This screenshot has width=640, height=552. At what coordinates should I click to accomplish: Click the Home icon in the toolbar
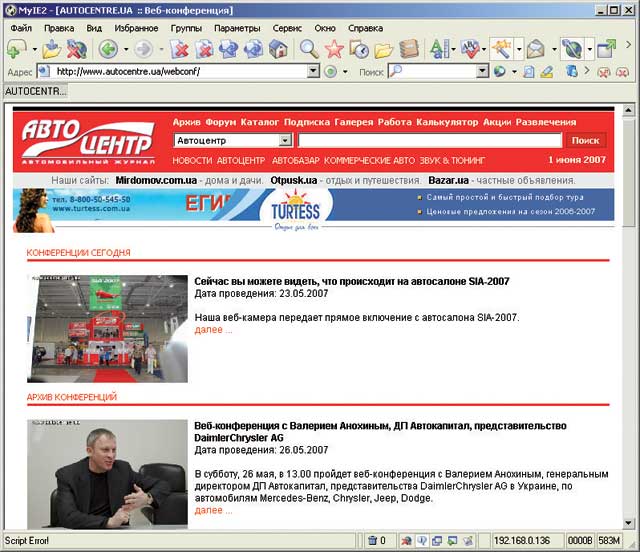tap(278, 49)
